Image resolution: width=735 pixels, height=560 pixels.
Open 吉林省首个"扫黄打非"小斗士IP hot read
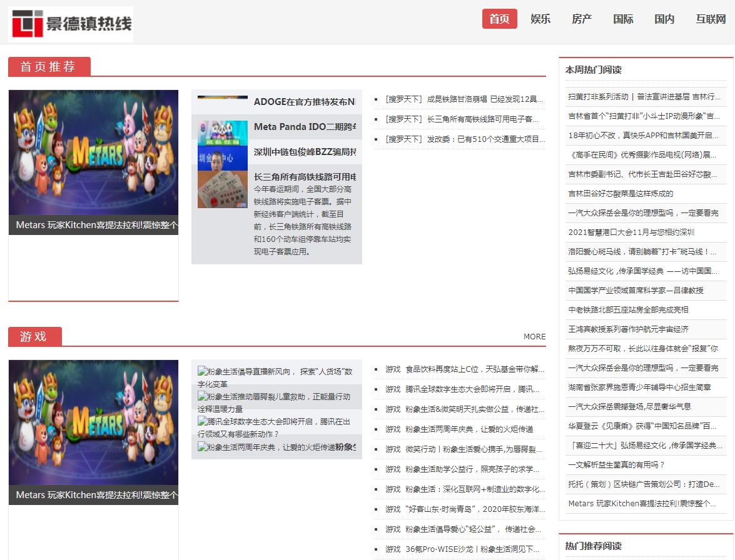click(644, 116)
